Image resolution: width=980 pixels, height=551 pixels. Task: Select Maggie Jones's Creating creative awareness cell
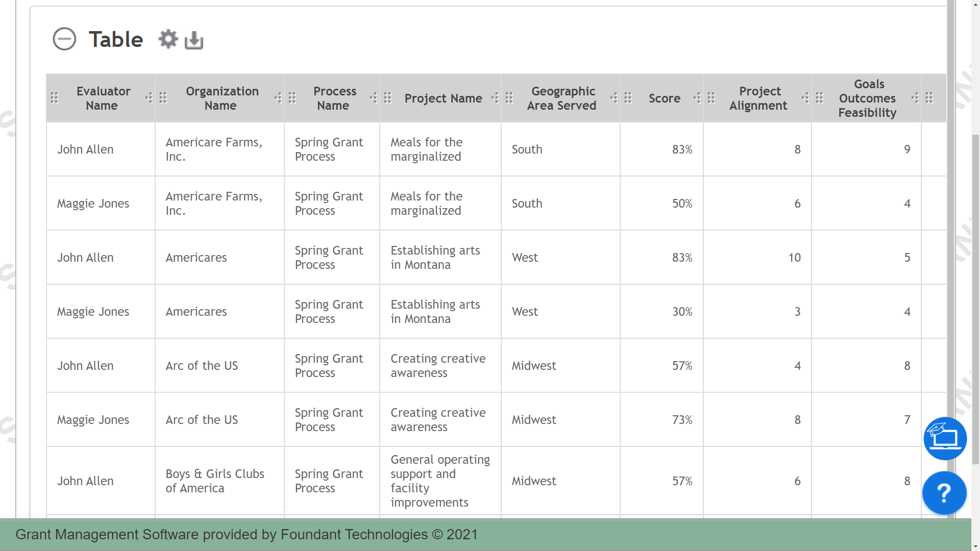(x=440, y=420)
